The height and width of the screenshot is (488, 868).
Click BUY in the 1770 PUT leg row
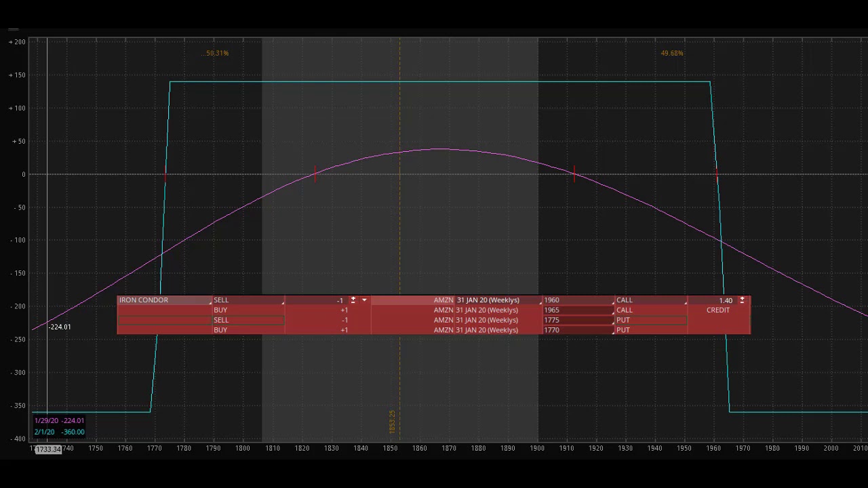220,330
